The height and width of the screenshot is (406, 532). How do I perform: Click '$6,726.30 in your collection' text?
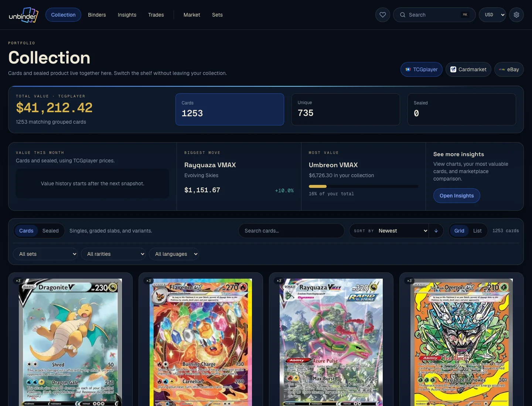341,175
